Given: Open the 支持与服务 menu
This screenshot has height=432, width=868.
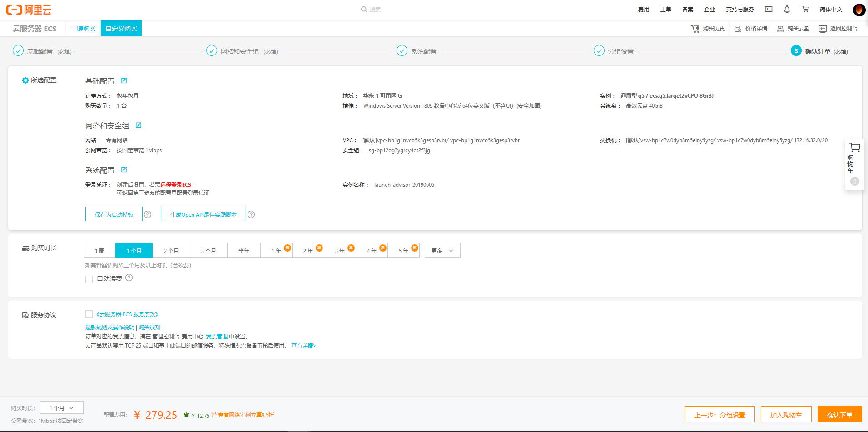Looking at the screenshot, I should pyautogui.click(x=740, y=9).
